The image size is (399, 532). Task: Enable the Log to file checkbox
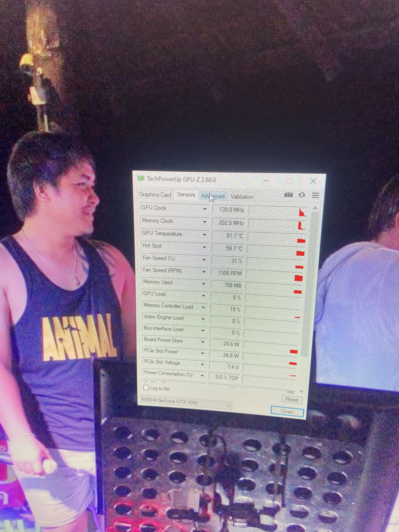pyautogui.click(x=146, y=388)
